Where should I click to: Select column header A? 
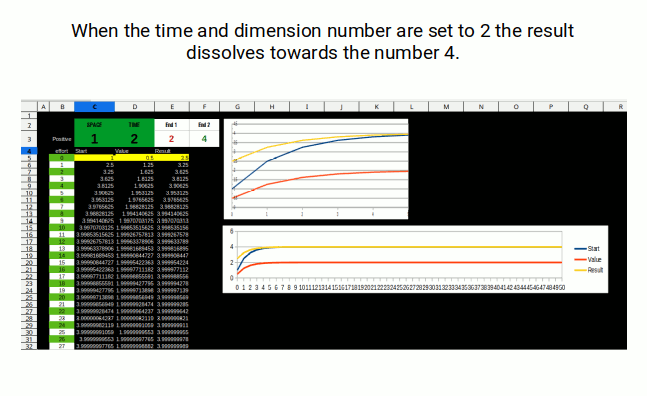pos(43,107)
